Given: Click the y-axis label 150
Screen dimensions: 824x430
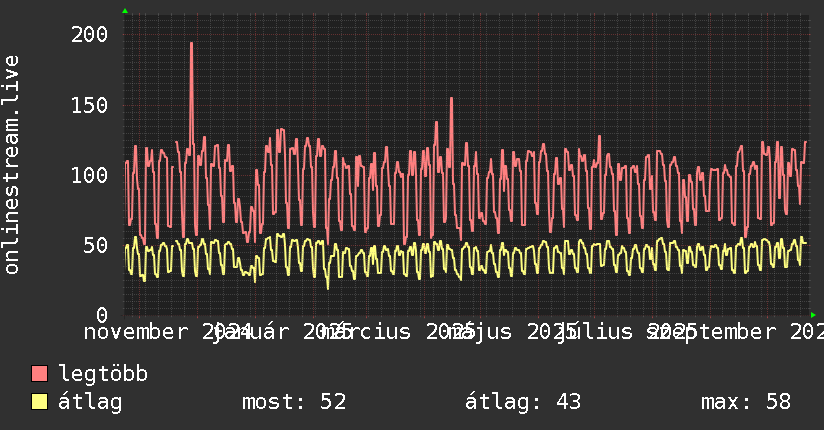Looking at the screenshot, I should pos(89,105).
